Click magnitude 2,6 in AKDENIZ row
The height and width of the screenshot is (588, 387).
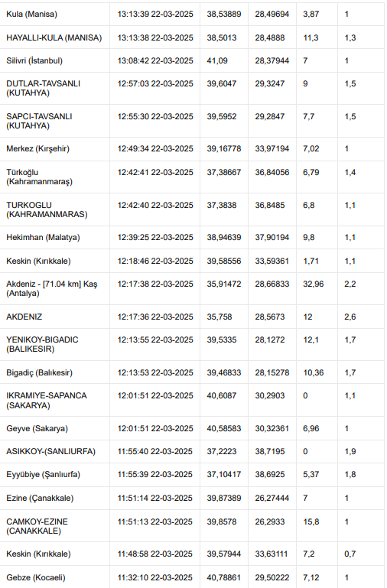pyautogui.click(x=350, y=317)
